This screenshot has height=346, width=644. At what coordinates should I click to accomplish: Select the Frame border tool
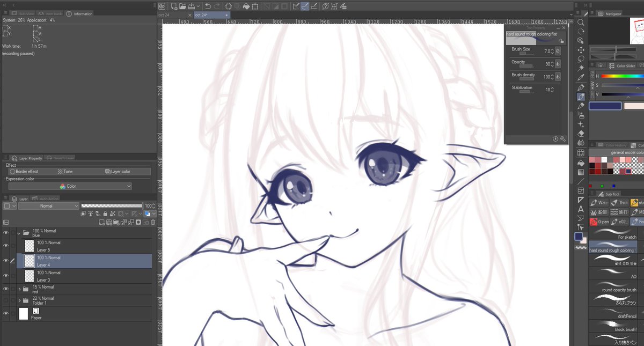[x=581, y=191]
